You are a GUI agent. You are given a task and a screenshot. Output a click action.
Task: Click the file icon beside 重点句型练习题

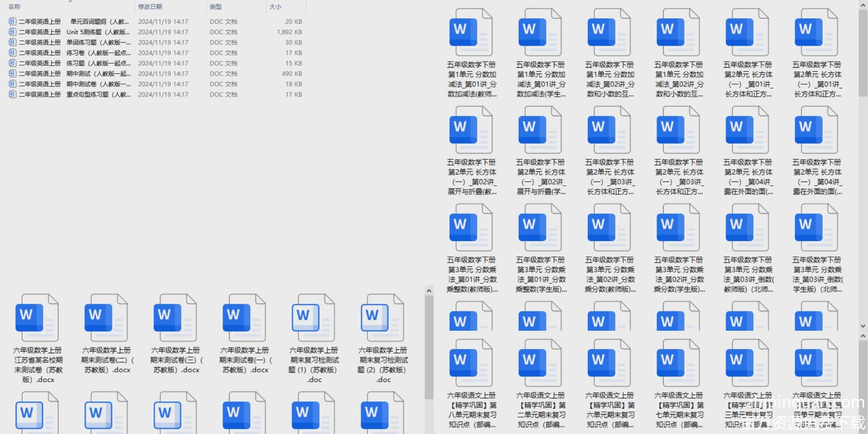coord(13,94)
